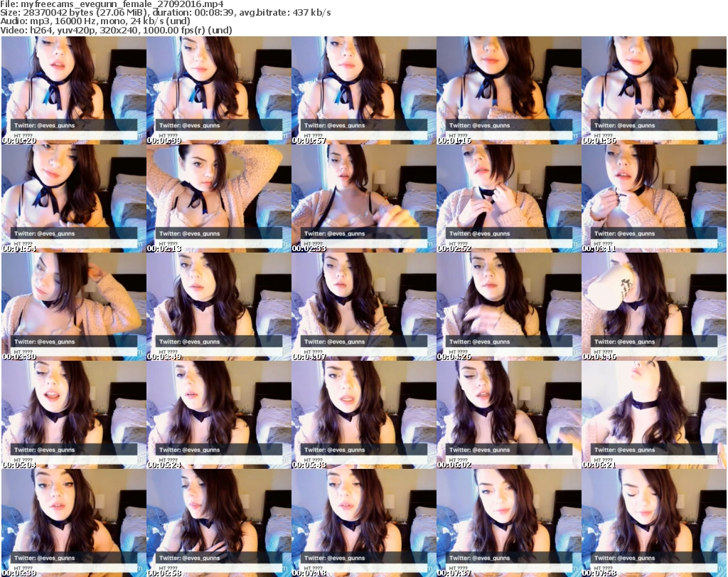Image resolution: width=728 pixels, height=577 pixels.
Task: Click the file name line starting 'File:'
Action: tap(112, 4)
